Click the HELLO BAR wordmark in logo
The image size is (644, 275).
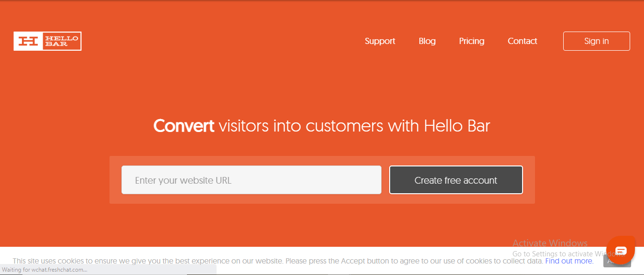(61, 41)
